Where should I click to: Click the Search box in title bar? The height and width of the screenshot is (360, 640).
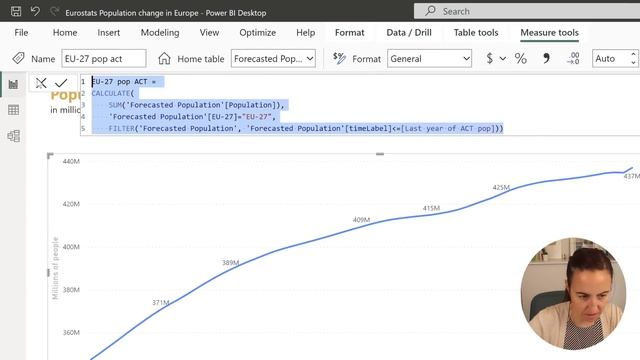tap(527, 11)
